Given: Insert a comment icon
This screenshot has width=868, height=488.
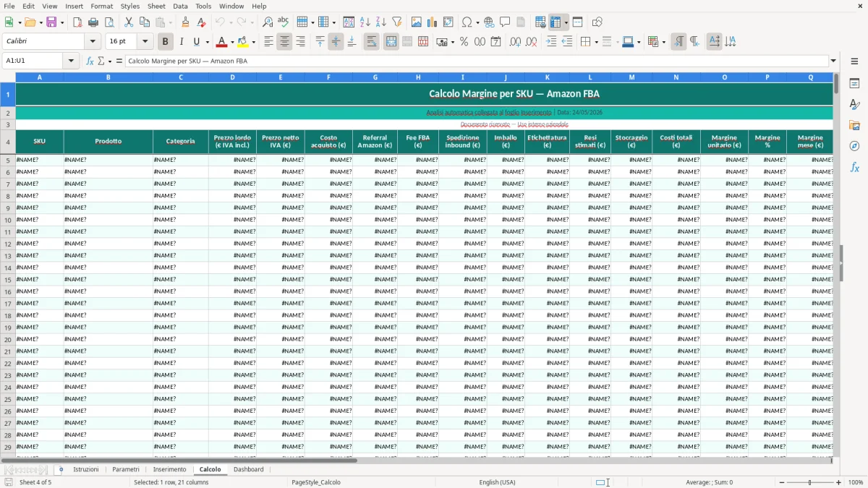Looking at the screenshot, I should [x=505, y=22].
